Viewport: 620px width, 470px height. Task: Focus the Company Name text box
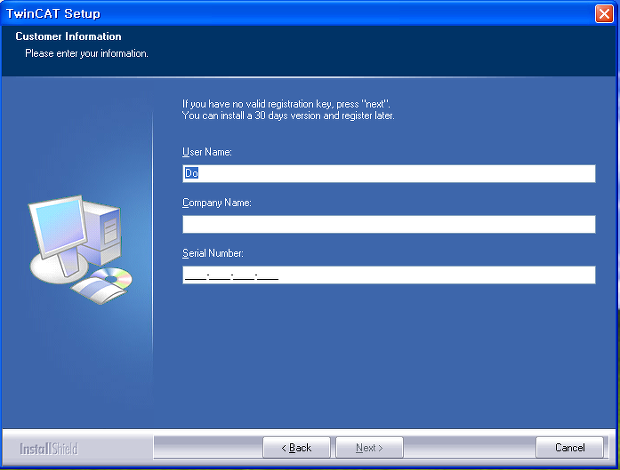point(389,224)
